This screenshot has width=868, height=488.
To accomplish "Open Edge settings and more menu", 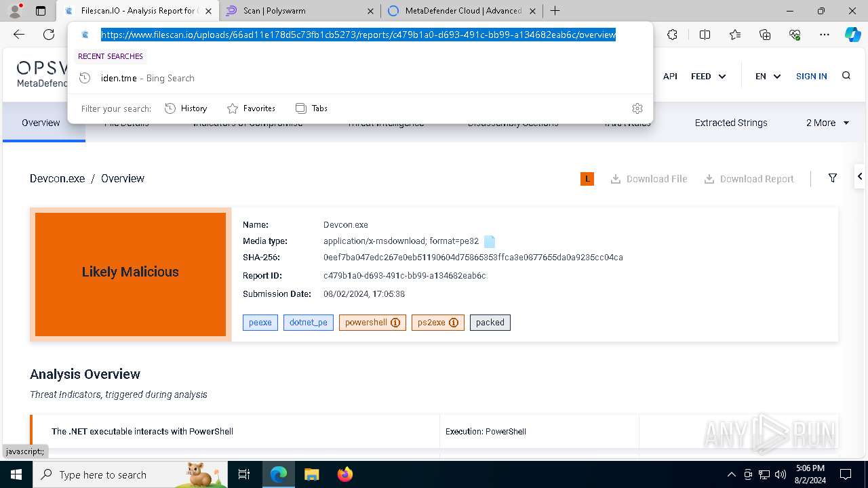I will [825, 35].
